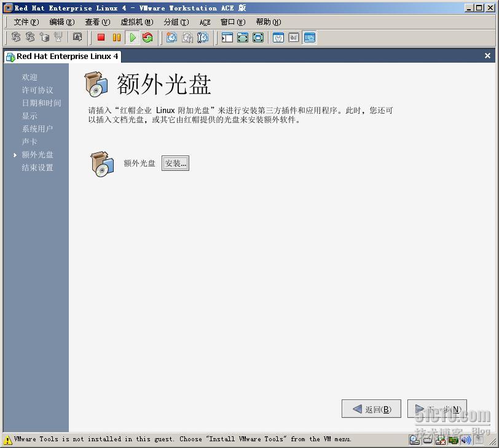The width and height of the screenshot is (499, 448).
Task: Open the ACE menu
Action: click(205, 22)
